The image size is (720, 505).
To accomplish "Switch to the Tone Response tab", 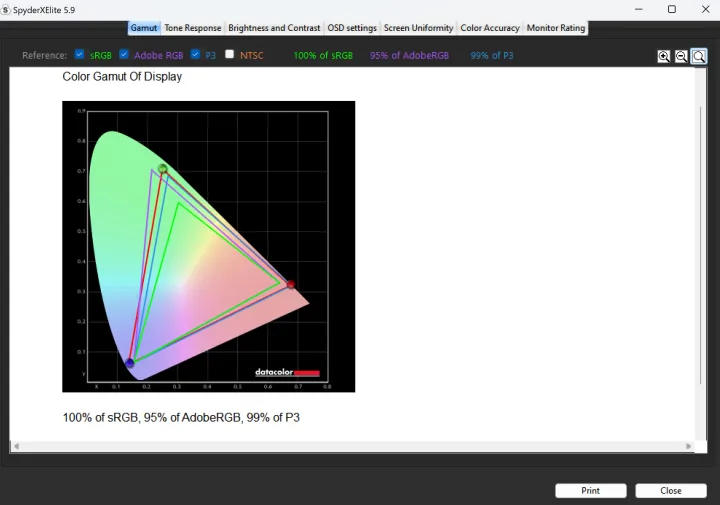I will pyautogui.click(x=193, y=28).
